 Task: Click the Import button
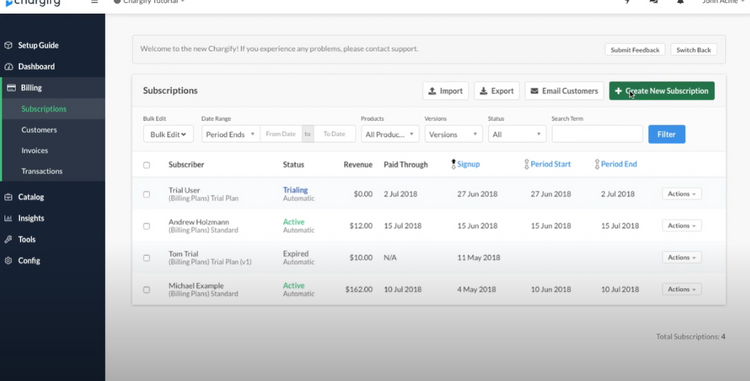pyautogui.click(x=445, y=91)
